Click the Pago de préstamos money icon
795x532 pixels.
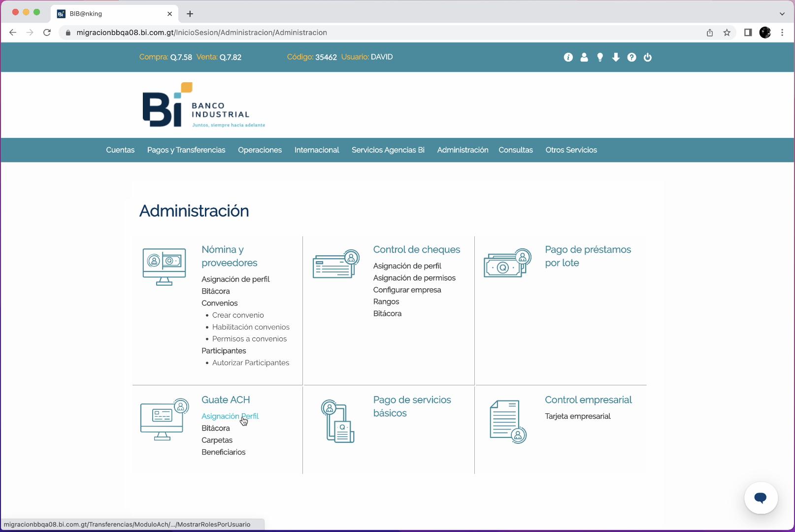[507, 264]
